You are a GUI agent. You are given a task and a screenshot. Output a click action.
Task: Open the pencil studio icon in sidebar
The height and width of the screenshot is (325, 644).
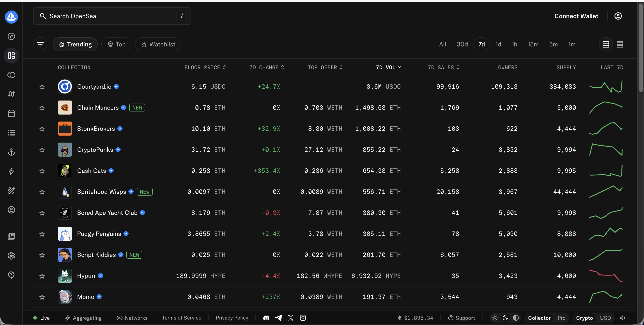tap(11, 191)
